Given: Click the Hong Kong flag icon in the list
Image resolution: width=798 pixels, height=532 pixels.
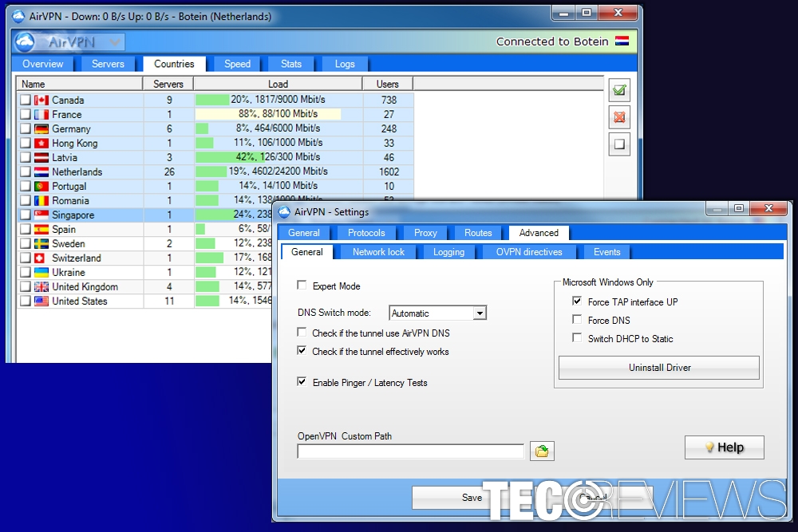Looking at the screenshot, I should click(x=41, y=144).
